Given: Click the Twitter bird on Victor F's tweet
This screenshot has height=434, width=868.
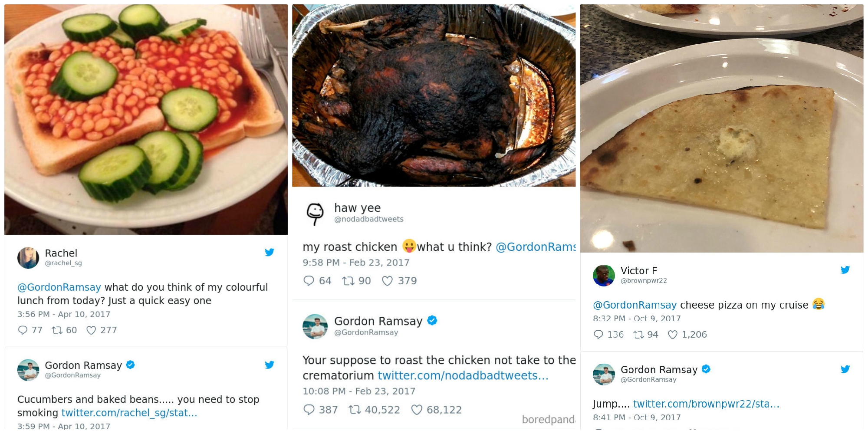Looking at the screenshot, I should point(845,270).
